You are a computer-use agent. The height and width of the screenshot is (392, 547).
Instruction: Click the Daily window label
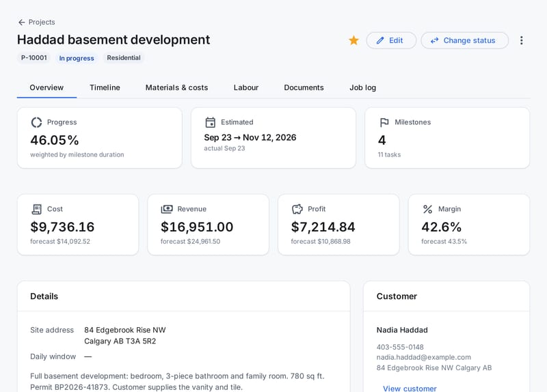[x=53, y=356]
